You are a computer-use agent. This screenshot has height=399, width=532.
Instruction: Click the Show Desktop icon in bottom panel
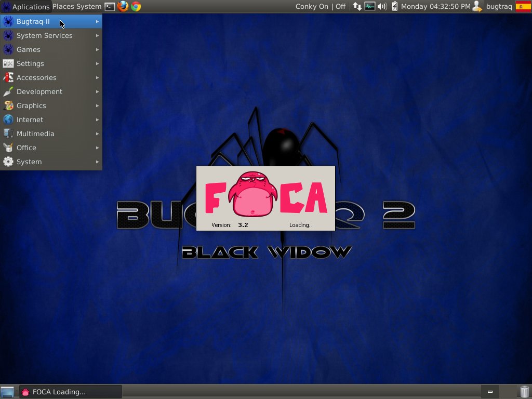(7, 392)
